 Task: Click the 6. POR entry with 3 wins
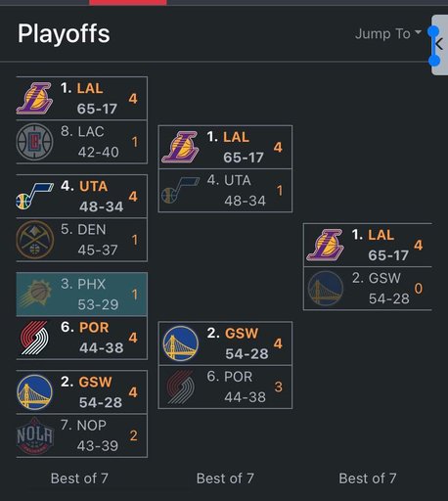[x=225, y=387]
